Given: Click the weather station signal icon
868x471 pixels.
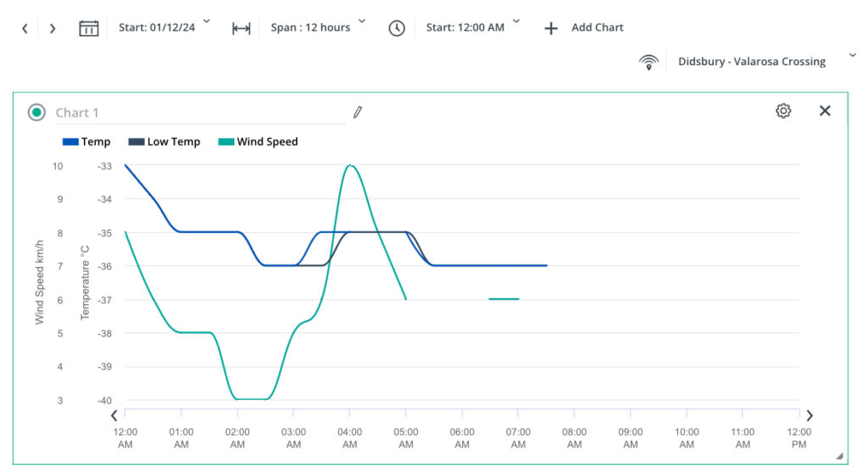Looking at the screenshot, I should point(649,62).
